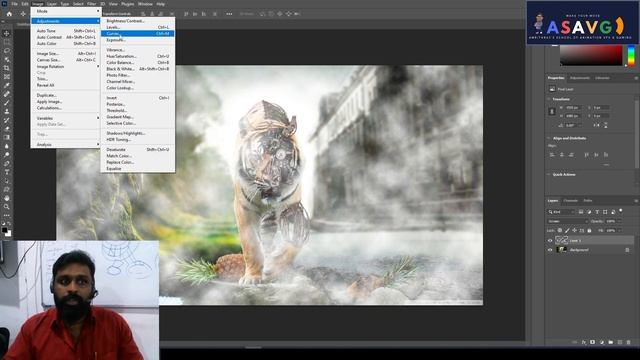Select the Crop tool
Viewport: 640px width, 360px height.
click(x=7, y=68)
